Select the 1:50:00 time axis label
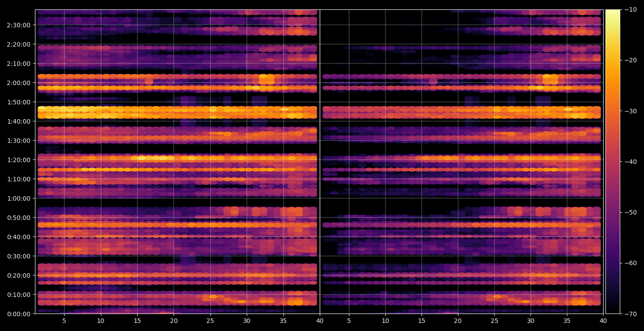This screenshot has width=644, height=331. [18, 102]
